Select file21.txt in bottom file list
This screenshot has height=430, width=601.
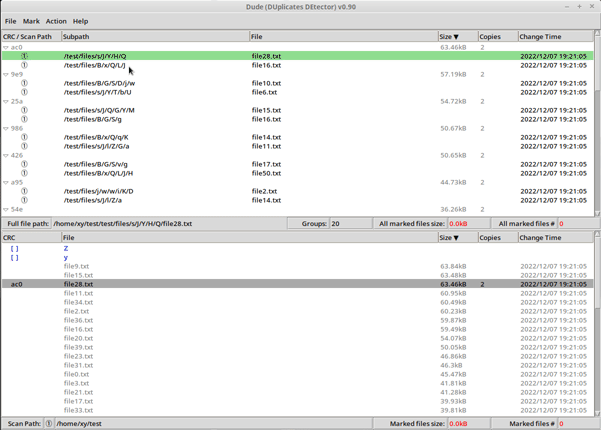click(x=78, y=392)
